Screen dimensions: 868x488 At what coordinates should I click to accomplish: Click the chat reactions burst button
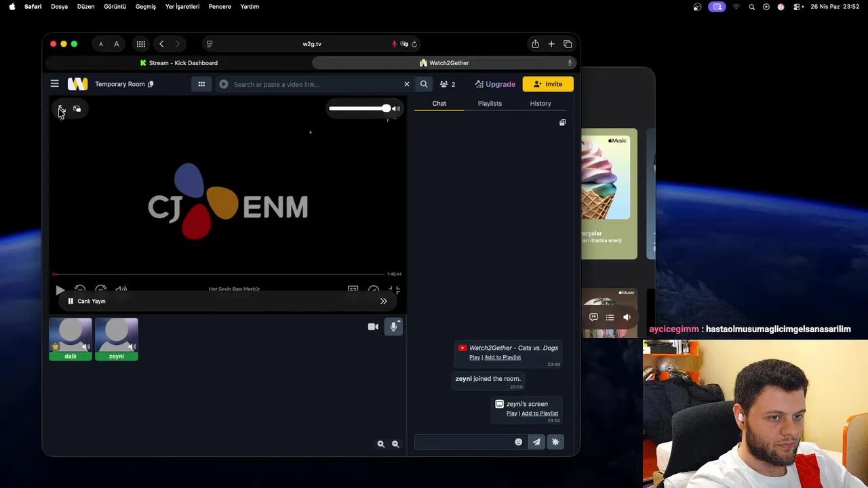coord(555,442)
